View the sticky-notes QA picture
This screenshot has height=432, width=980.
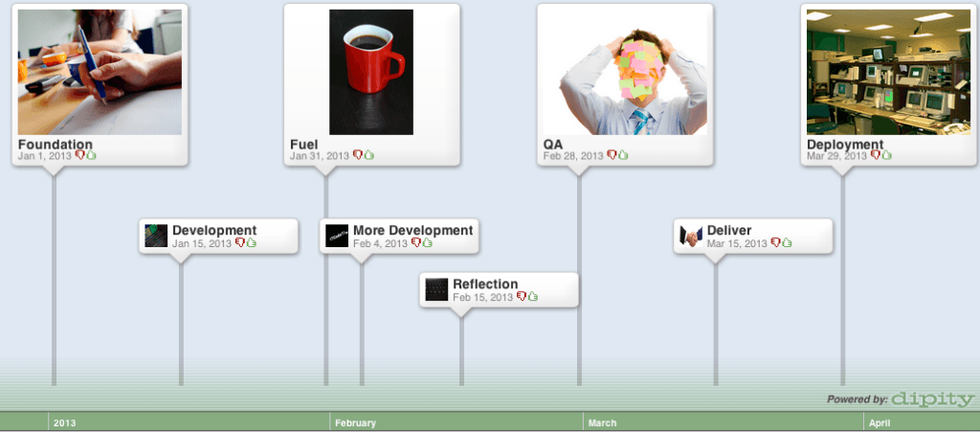633,72
